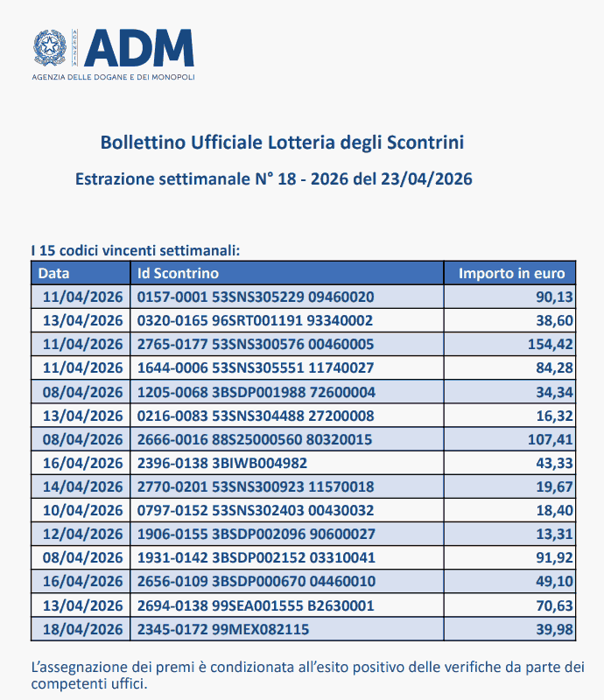Select receipt ID 2694-0138 99SEA001555 B2630001
Image resolution: width=604 pixels, height=700 pixels.
coord(256,605)
